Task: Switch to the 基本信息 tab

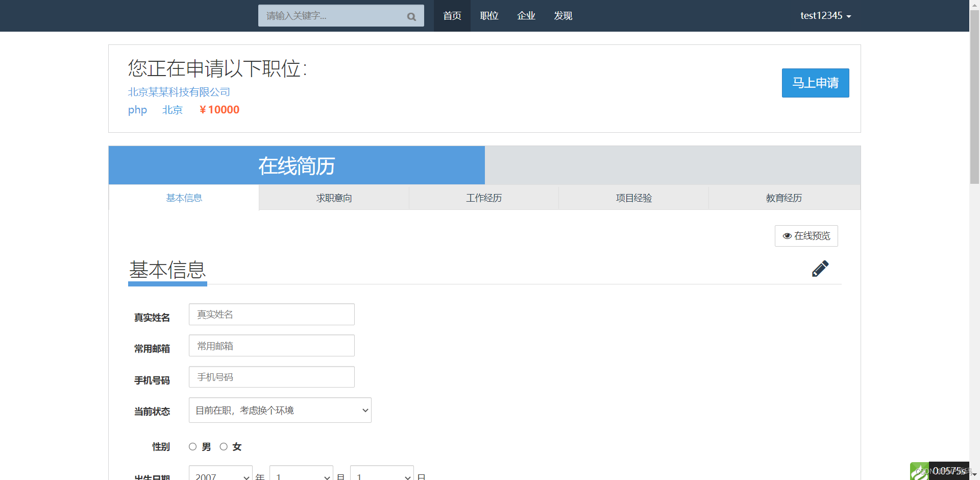Action: pyautogui.click(x=184, y=198)
